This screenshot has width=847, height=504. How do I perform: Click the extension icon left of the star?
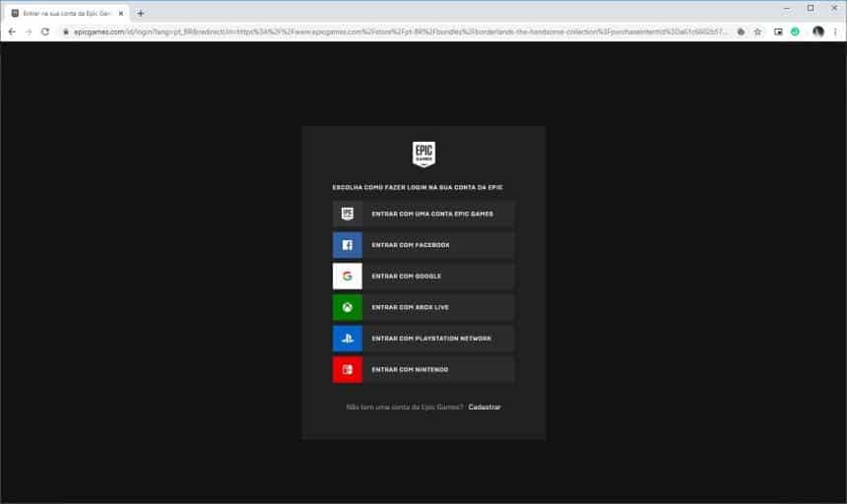(741, 31)
